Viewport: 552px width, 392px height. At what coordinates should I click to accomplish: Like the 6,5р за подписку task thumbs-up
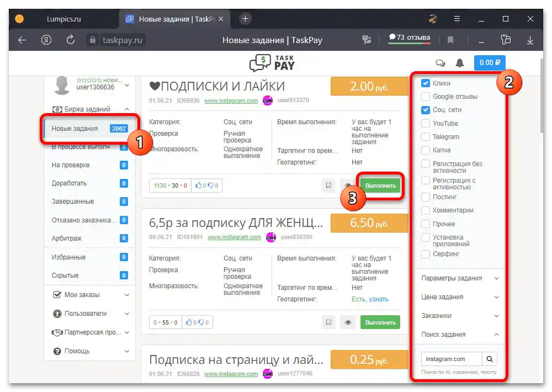(x=189, y=322)
